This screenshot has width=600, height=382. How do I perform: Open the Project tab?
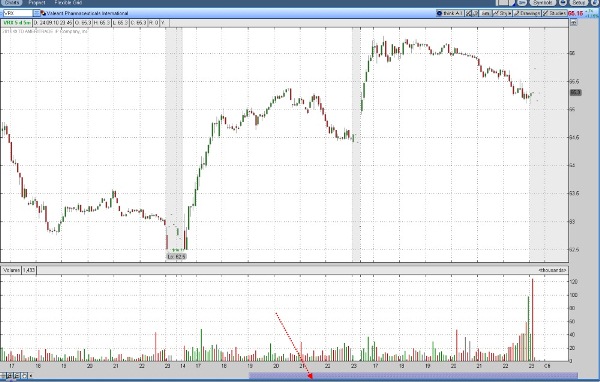[x=37, y=2]
